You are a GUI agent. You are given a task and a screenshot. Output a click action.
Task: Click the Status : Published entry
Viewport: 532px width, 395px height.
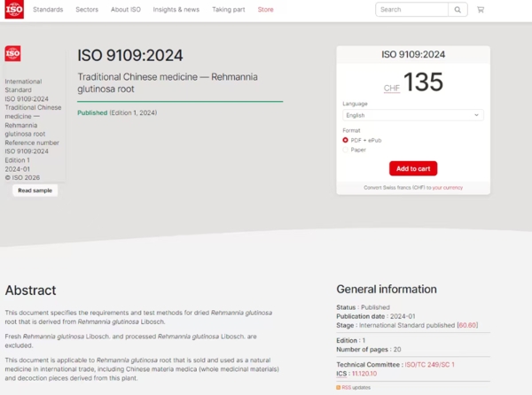363,307
